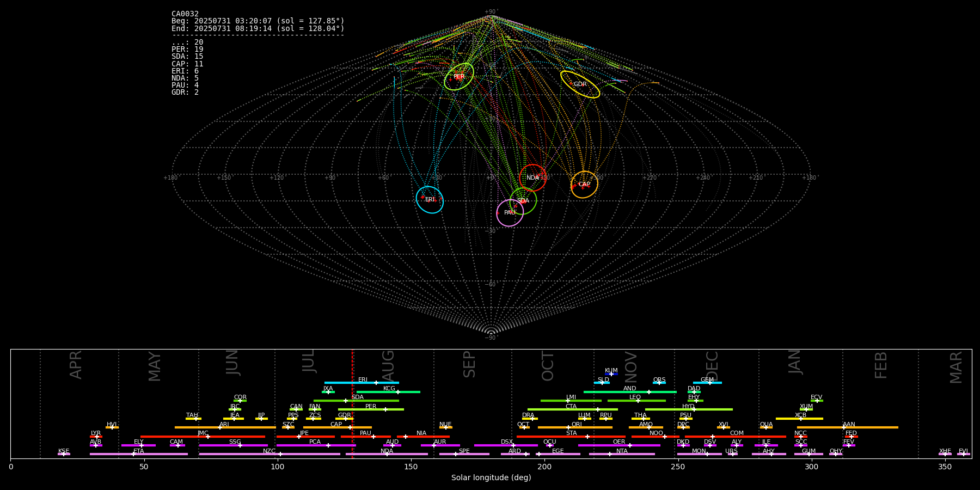This screenshot has height=490, width=980.
Task: Select the red NDA radiant circle
Action: [532, 177]
